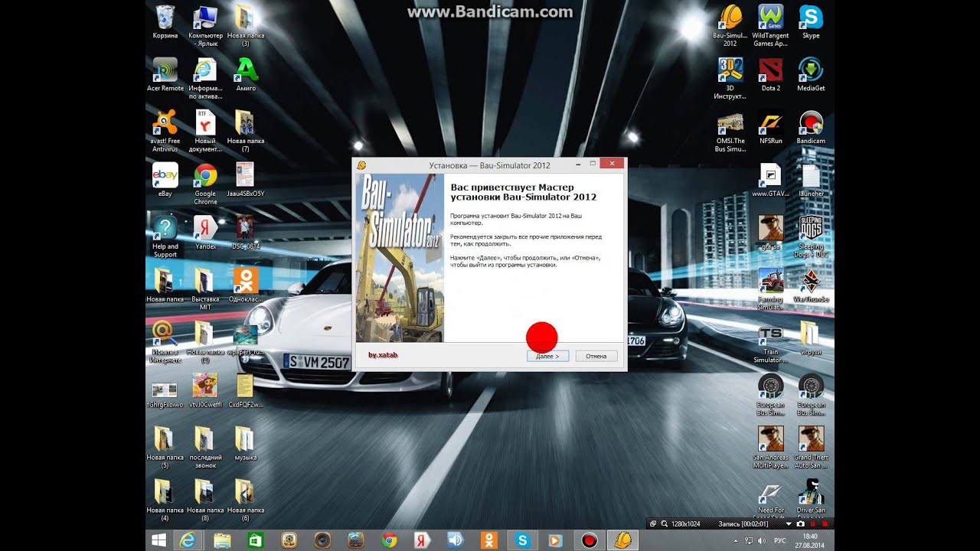Select the OMSI The Bus Simulator icon
The width and height of the screenshot is (980, 551).
[730, 131]
